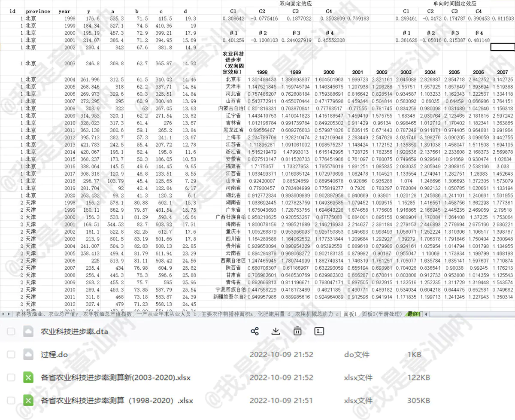Click the 'id' column header cell

(12, 11)
